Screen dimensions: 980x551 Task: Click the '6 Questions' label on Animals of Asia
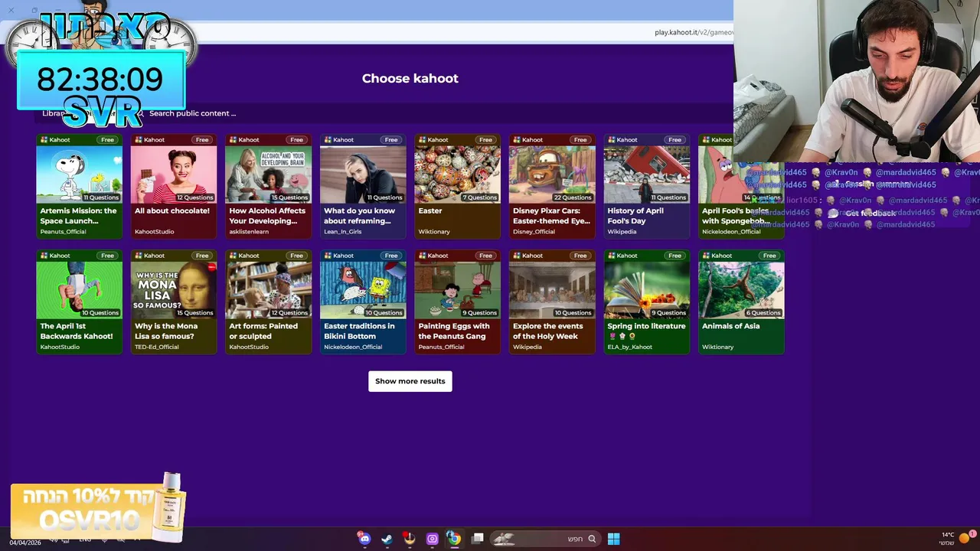tap(764, 313)
